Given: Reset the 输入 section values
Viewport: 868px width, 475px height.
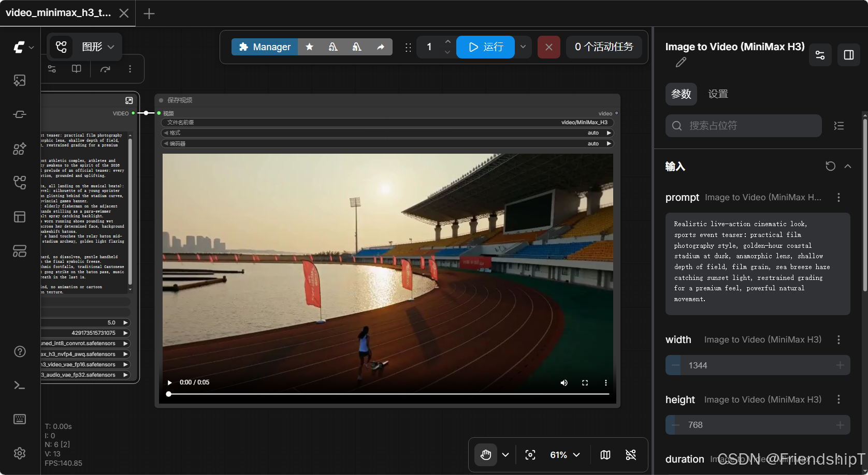Looking at the screenshot, I should click(x=830, y=166).
